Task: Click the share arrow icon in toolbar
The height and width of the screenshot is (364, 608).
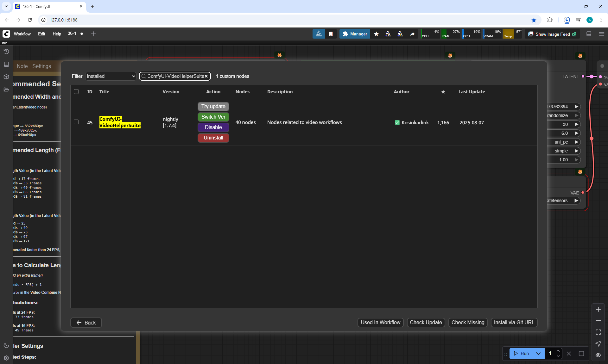Action: pos(412,34)
